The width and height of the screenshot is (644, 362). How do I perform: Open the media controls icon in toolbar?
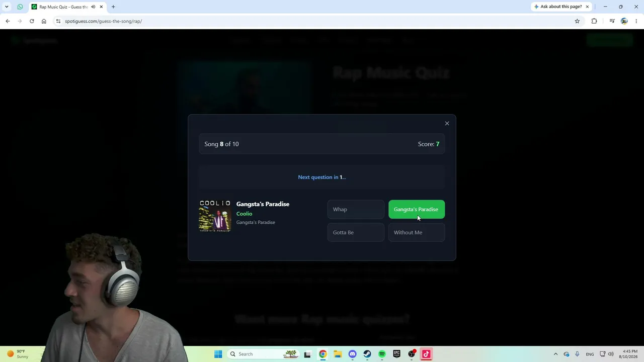612,21
